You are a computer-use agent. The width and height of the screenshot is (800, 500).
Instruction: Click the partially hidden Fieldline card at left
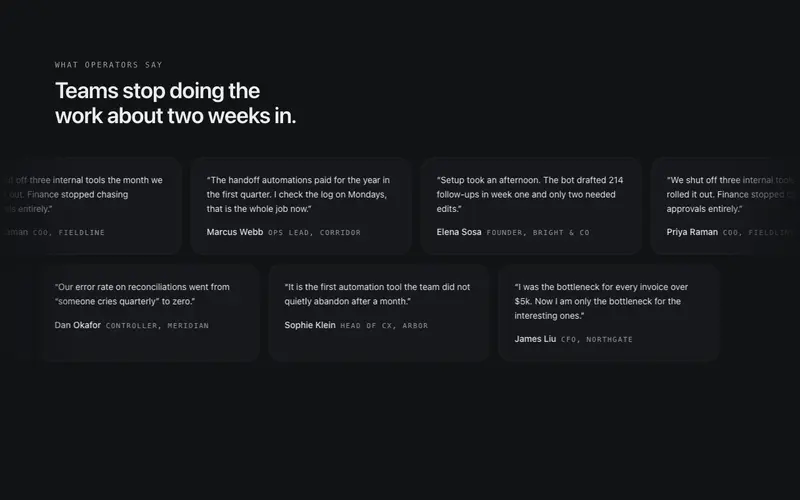point(91,206)
